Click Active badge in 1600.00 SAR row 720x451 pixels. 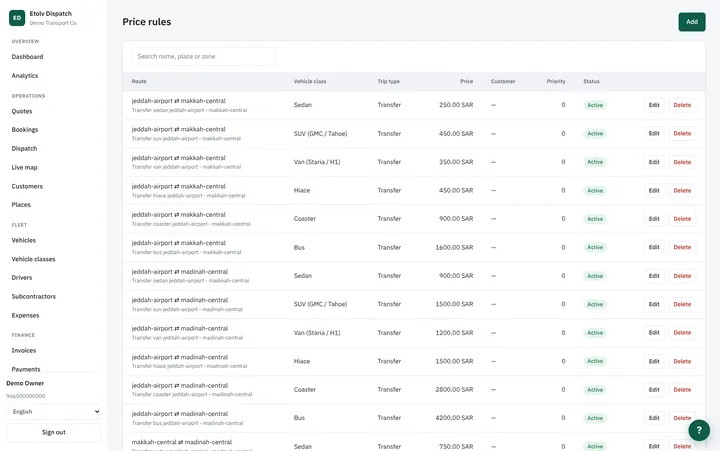(595, 247)
